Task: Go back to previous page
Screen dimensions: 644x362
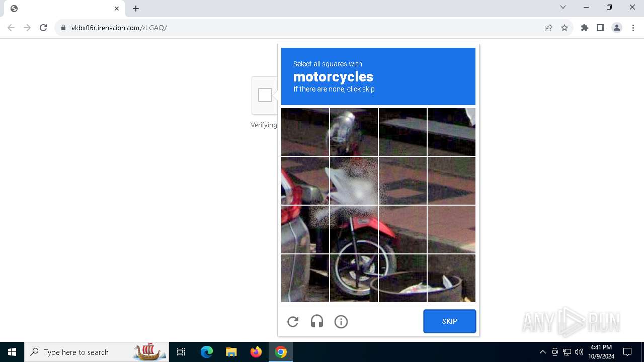Action: point(11,28)
